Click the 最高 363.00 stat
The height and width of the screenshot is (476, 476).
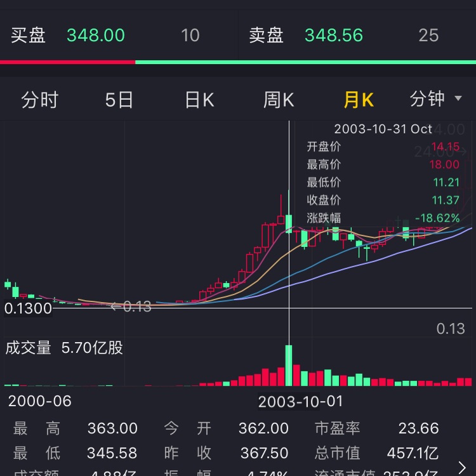(x=112, y=428)
